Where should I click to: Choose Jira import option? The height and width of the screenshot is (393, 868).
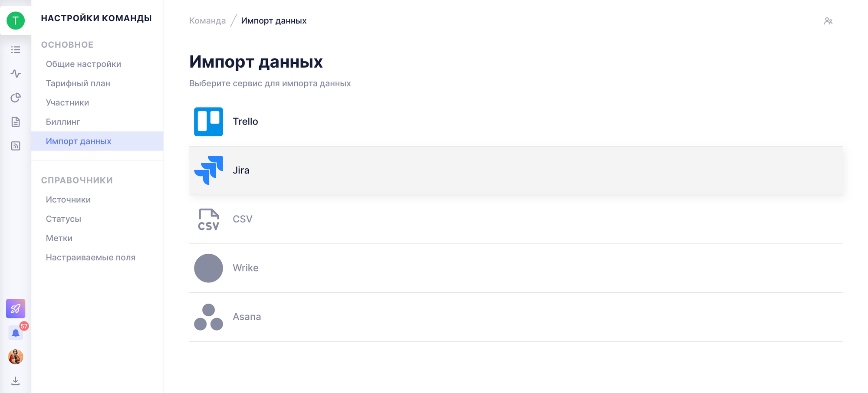pos(516,170)
